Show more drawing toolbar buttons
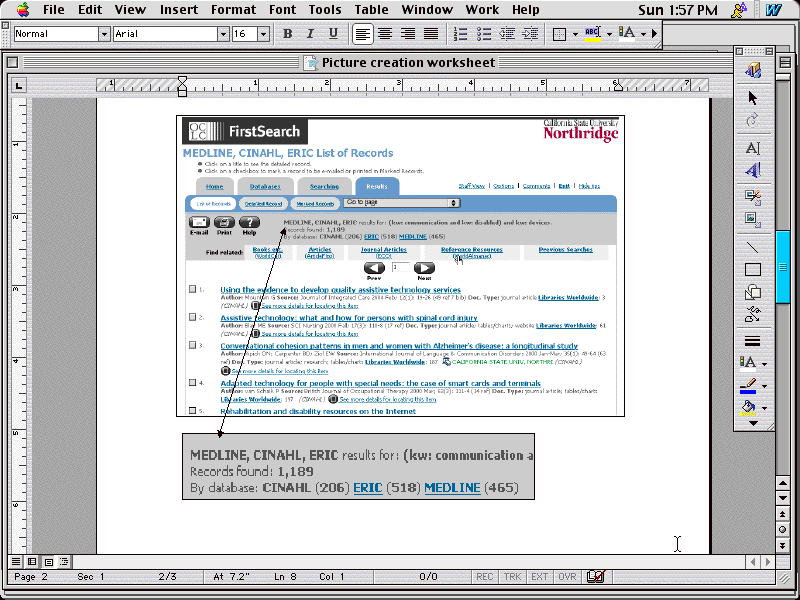Screen dimensions: 800x600 point(753,423)
